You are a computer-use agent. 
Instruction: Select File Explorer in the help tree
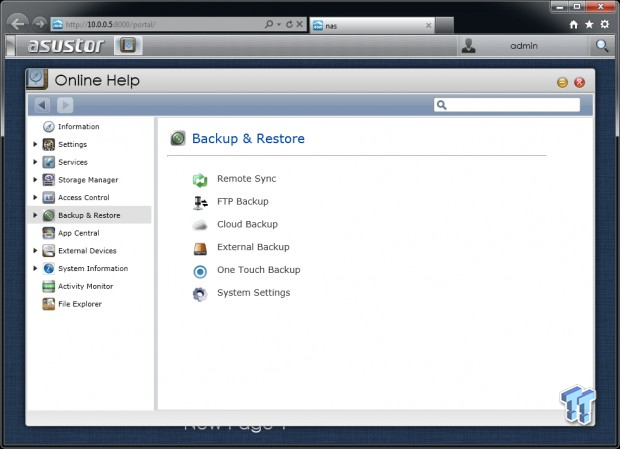pos(80,304)
